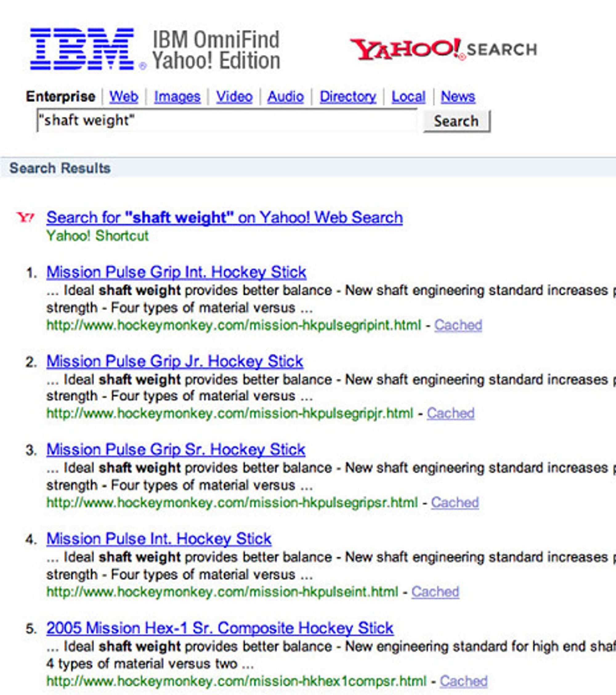
Task: Click the Search Results header text
Action: coord(60,168)
